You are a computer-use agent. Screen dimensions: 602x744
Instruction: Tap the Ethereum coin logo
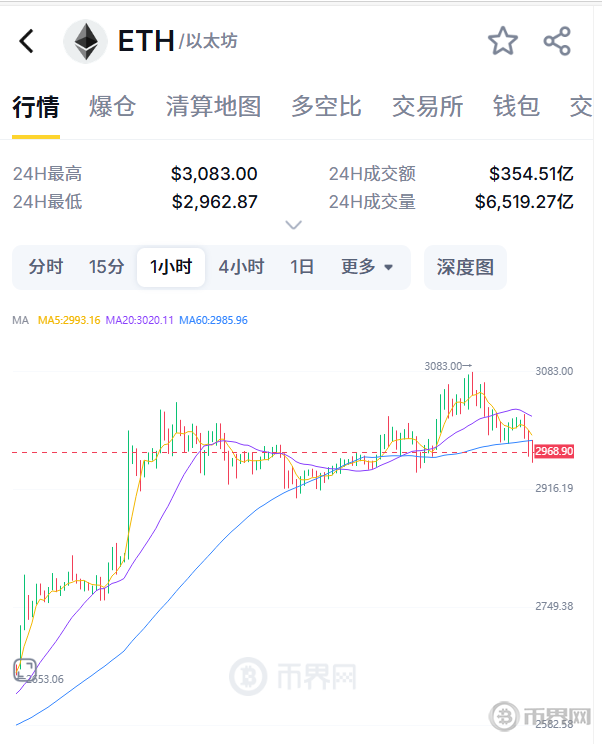pyautogui.click(x=86, y=42)
